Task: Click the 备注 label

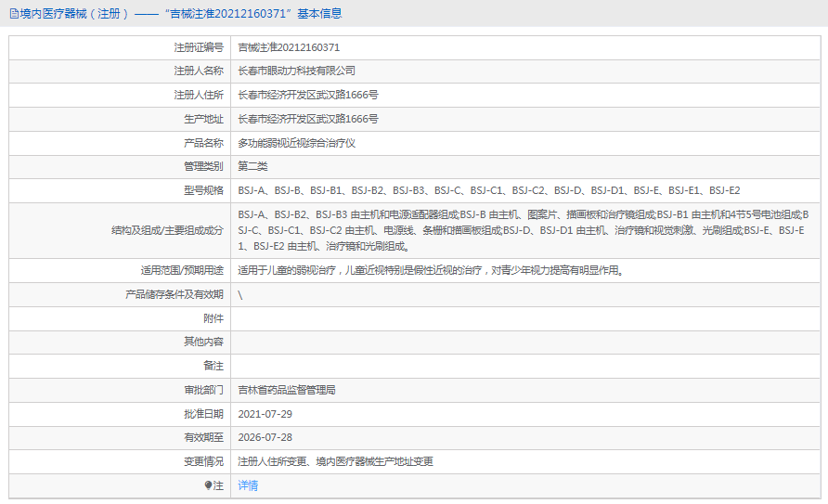Action: click(x=213, y=366)
